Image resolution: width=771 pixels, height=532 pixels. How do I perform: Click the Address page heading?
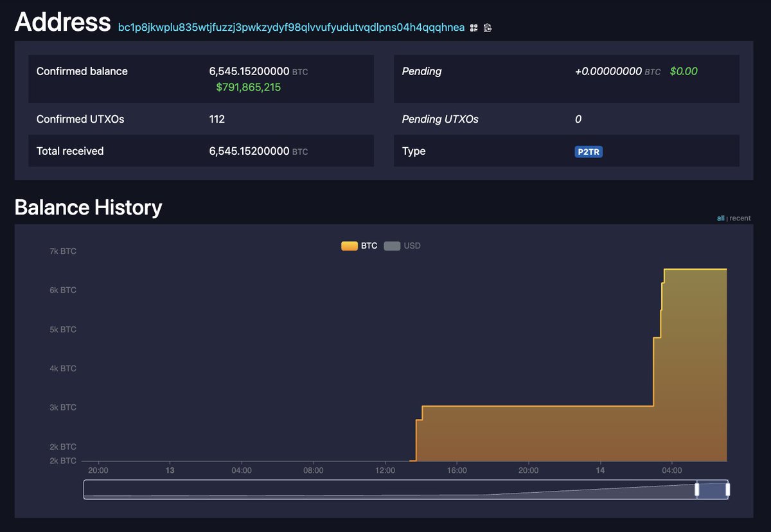[x=63, y=22]
